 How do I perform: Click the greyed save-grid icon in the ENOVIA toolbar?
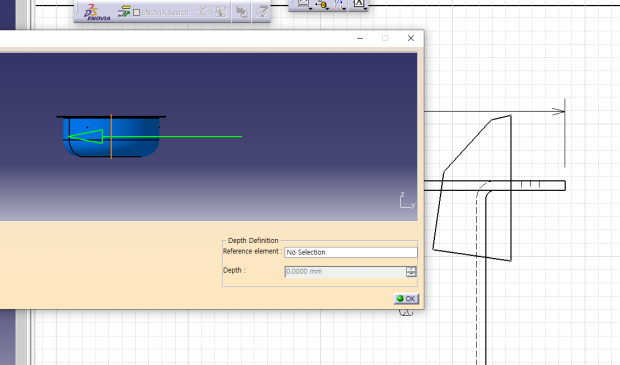(221, 12)
